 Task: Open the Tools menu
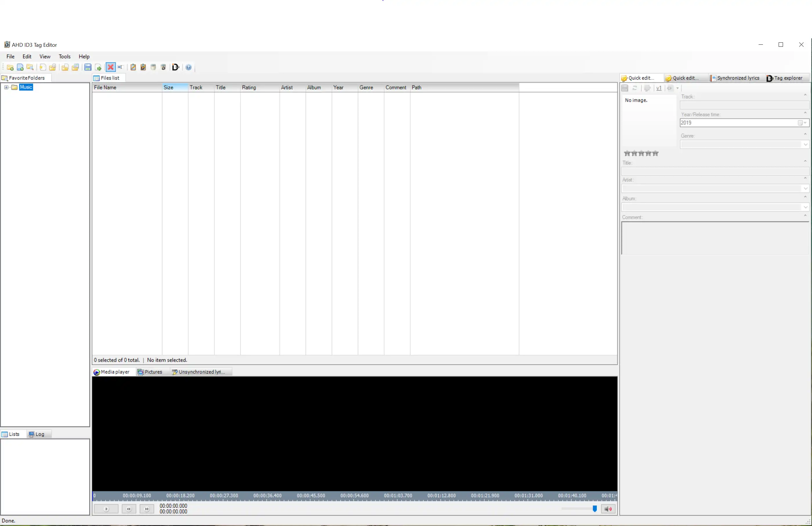pos(64,57)
